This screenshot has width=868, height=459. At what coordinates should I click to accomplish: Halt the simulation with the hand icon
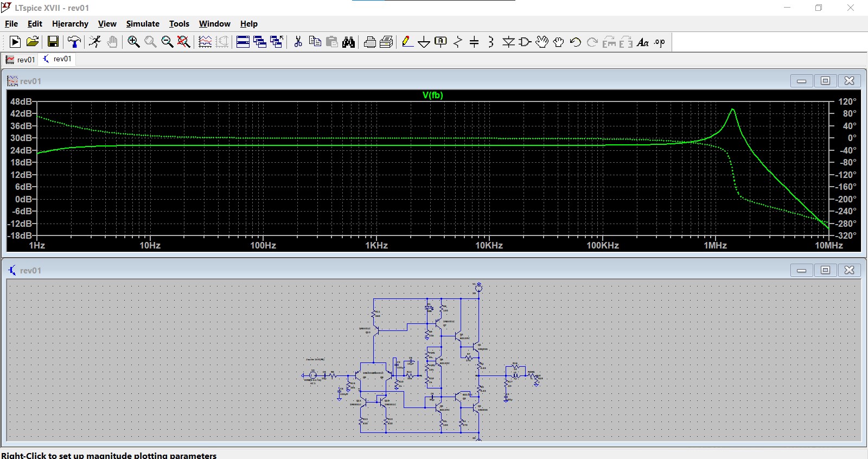click(x=112, y=42)
